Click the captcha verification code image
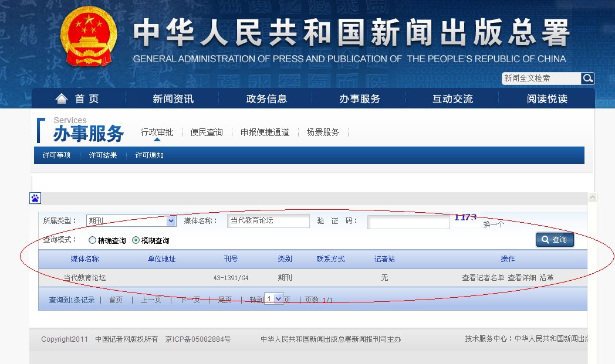 coord(465,217)
